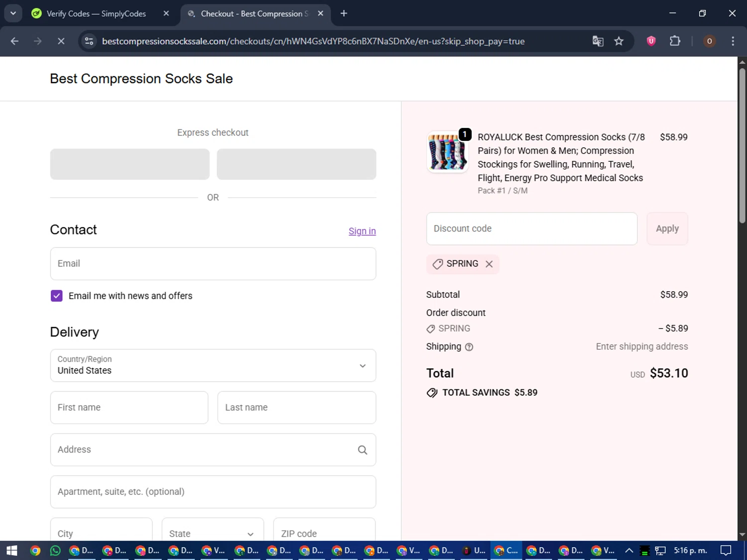Open Chrome's three-dot menu
Viewport: 747px width, 560px height.
pos(733,41)
